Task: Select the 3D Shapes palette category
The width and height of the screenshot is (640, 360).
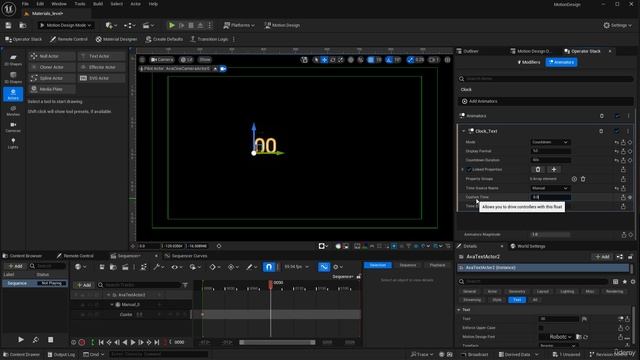Action: [x=13, y=77]
